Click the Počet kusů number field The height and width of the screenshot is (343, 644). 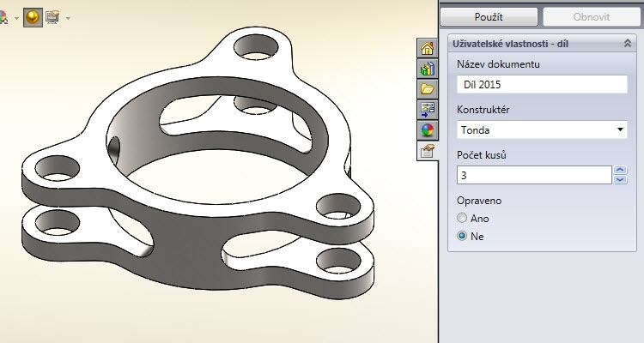point(534,175)
